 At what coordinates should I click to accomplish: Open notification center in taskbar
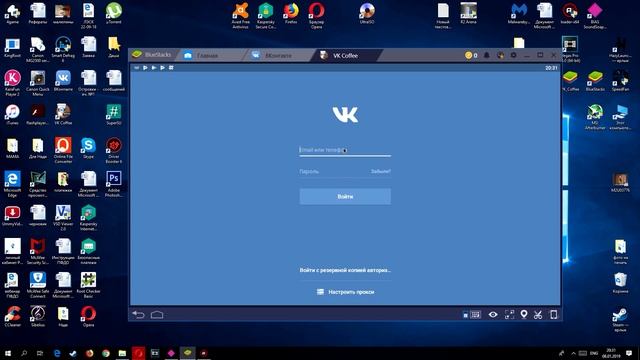pyautogui.click(x=629, y=353)
